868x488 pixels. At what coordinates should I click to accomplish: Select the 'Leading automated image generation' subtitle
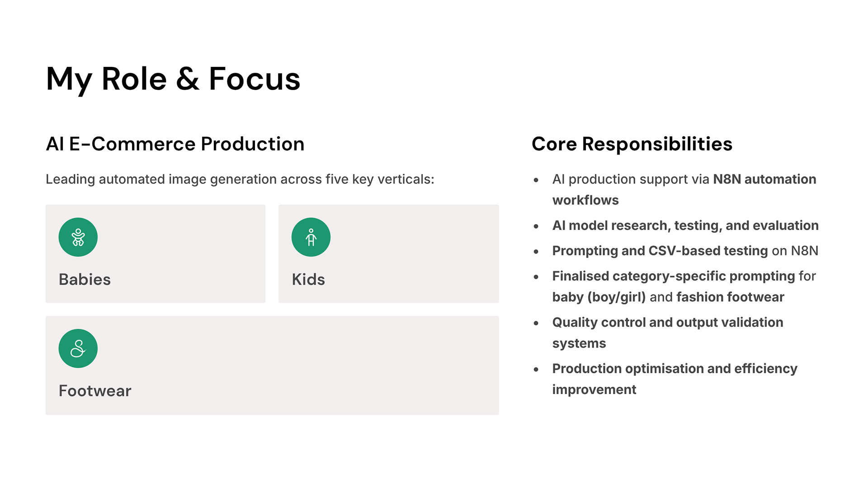(240, 179)
